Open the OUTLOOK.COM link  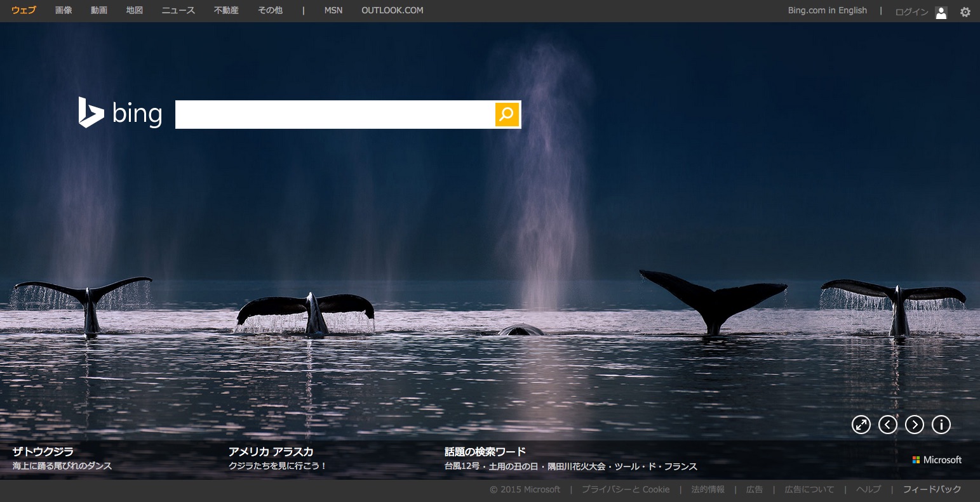tap(392, 11)
